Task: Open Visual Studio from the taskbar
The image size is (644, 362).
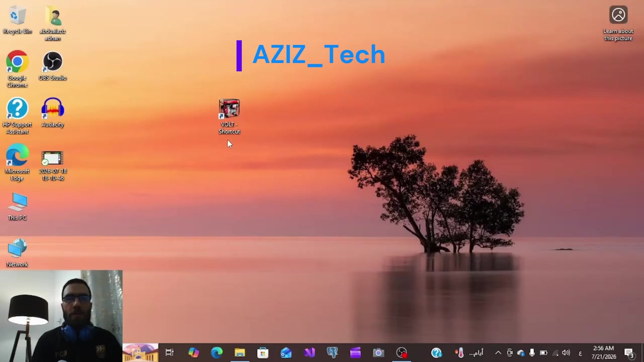Action: point(309,353)
